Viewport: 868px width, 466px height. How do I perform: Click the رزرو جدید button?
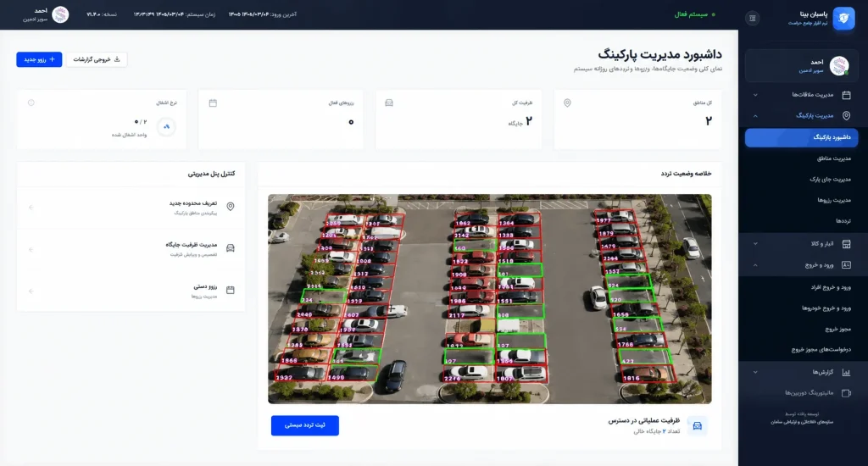point(39,59)
